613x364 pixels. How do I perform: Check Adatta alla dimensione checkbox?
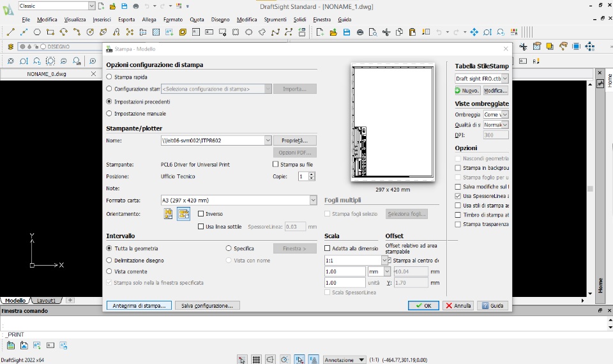pyautogui.click(x=327, y=248)
